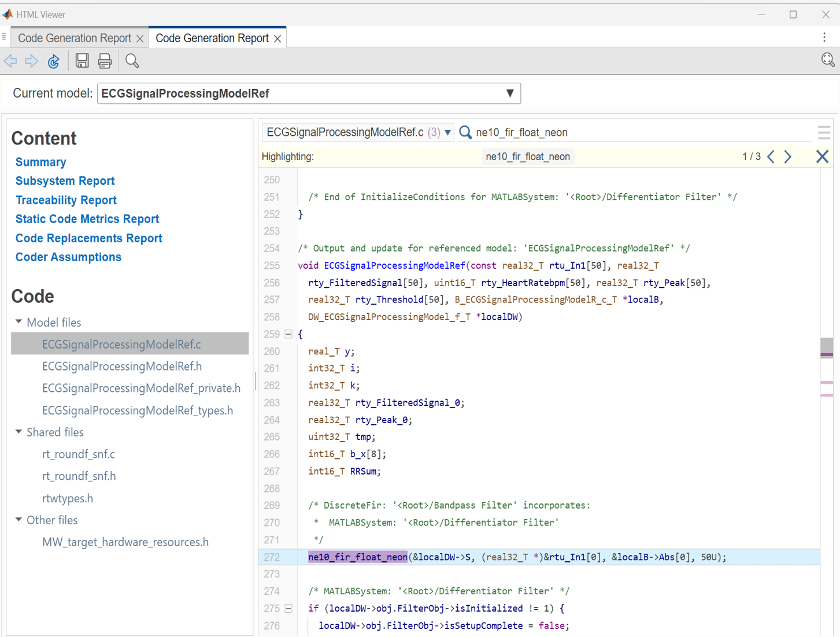Collapse the Other files tree group
This screenshot has height=637, width=840.
19,520
